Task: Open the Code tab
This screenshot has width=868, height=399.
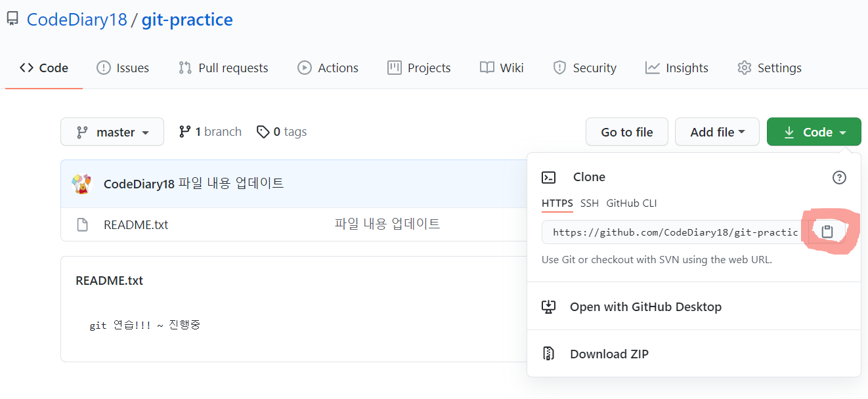Action: [44, 68]
